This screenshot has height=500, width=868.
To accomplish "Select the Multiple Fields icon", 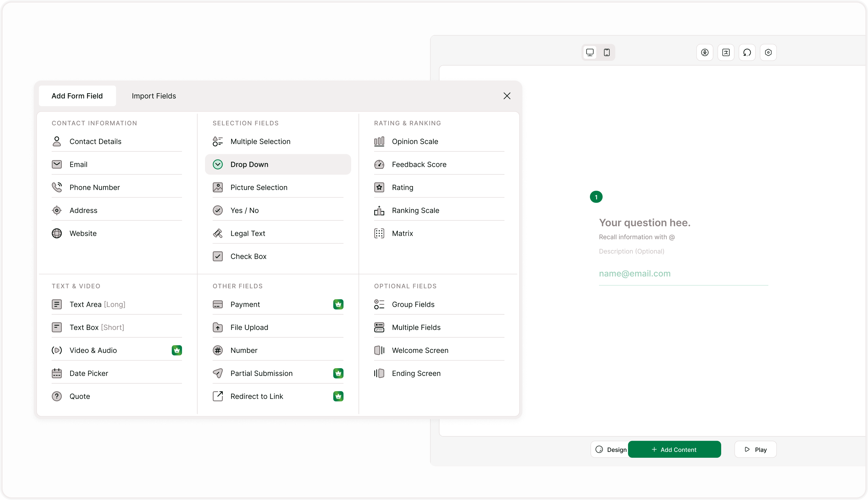I will click(x=379, y=327).
